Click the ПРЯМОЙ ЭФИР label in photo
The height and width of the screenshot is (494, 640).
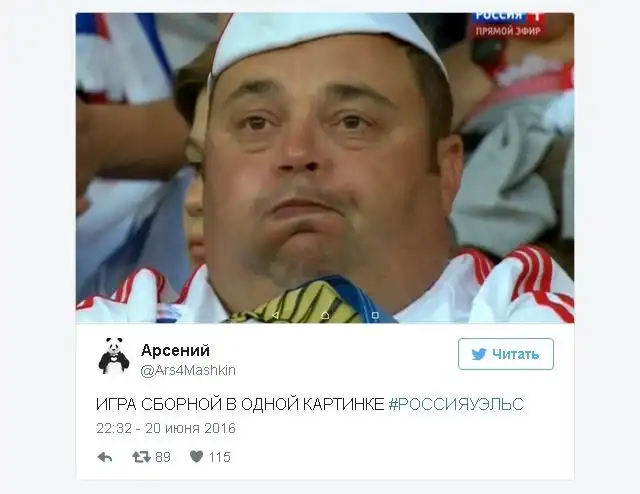click(509, 31)
